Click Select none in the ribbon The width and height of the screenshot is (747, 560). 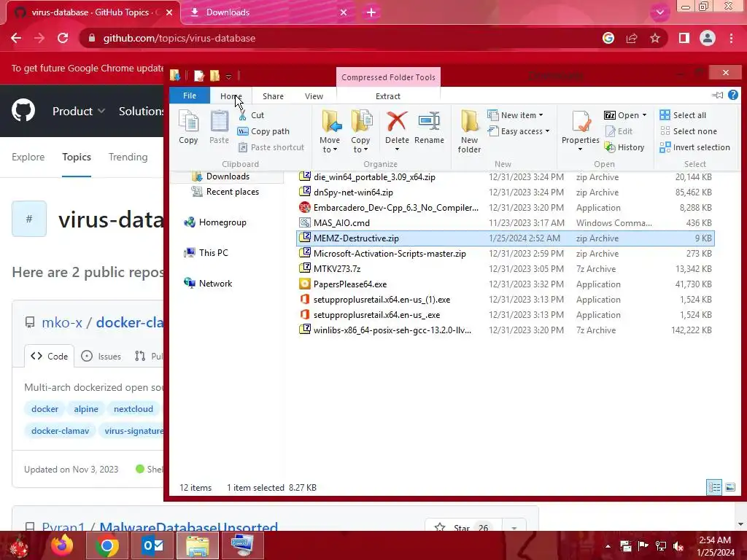tap(688, 131)
